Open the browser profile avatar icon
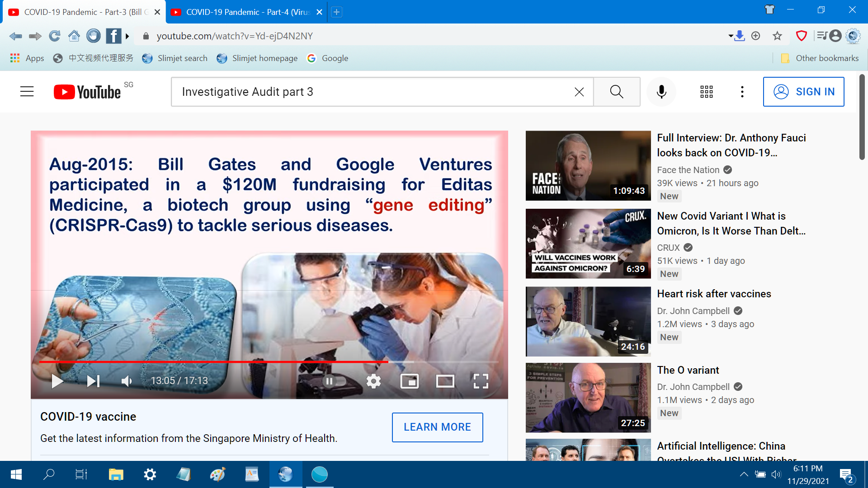 835,36
